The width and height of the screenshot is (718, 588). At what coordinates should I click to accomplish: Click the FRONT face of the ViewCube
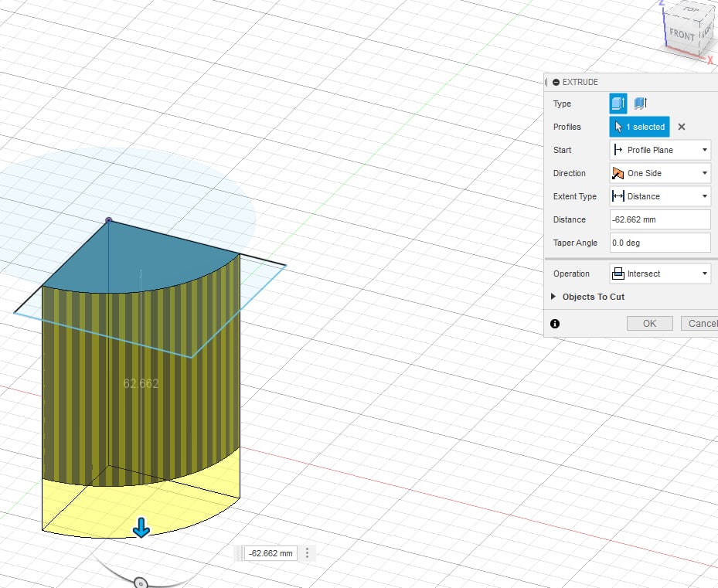point(682,35)
